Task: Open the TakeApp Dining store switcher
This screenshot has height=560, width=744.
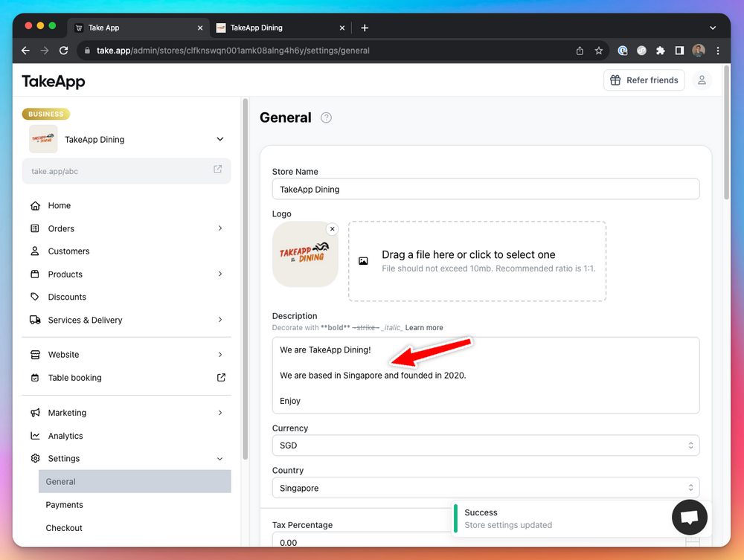Action: pos(126,139)
